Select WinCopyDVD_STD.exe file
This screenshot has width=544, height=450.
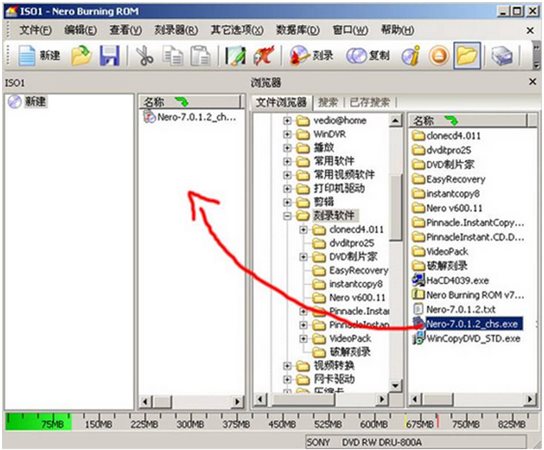(x=473, y=338)
